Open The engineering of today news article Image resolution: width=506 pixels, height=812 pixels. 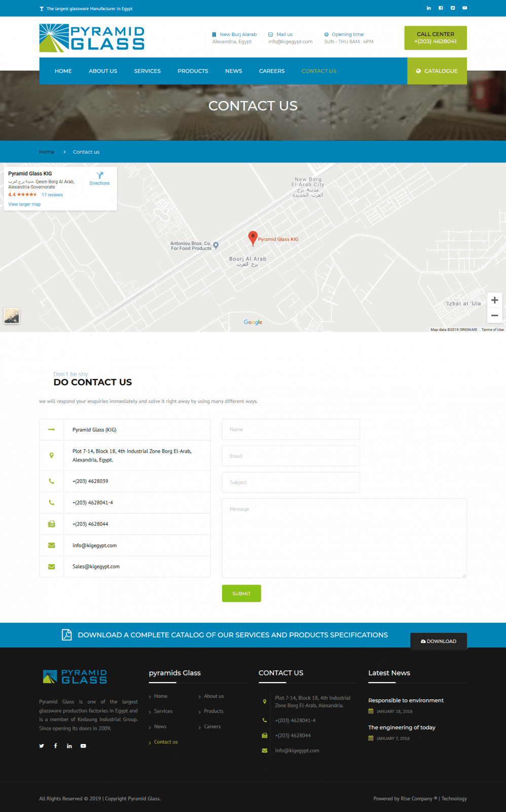pyautogui.click(x=402, y=727)
